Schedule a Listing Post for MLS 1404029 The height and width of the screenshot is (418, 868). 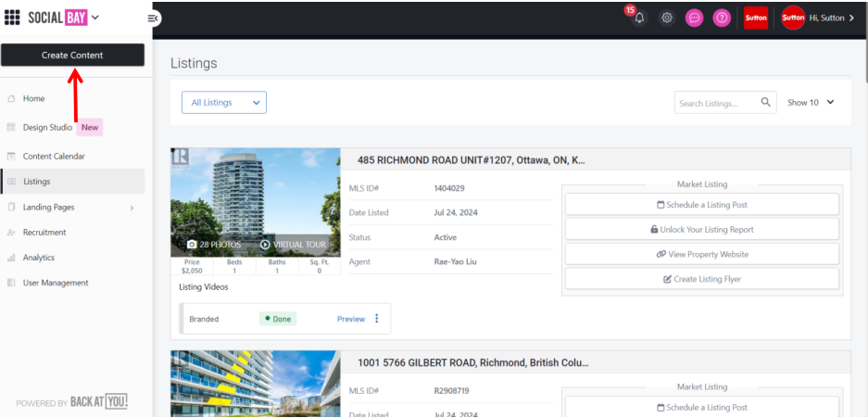[x=702, y=204]
